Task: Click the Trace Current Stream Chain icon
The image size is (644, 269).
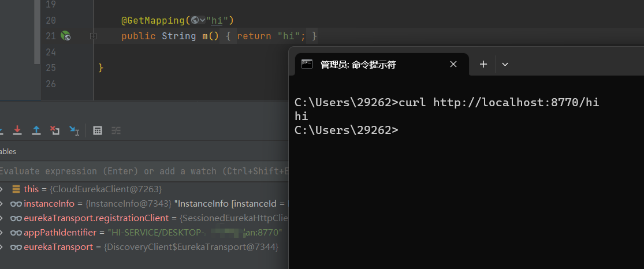Action: tap(116, 130)
